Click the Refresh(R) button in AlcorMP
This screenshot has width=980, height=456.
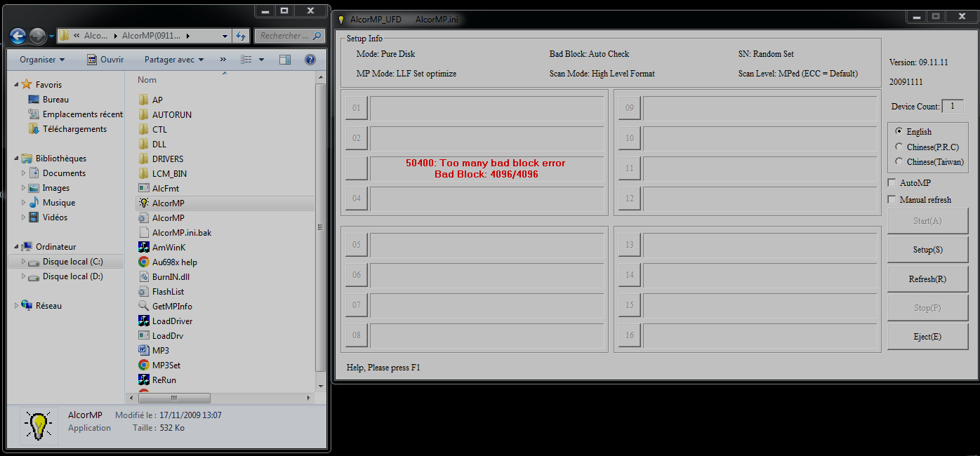927,279
